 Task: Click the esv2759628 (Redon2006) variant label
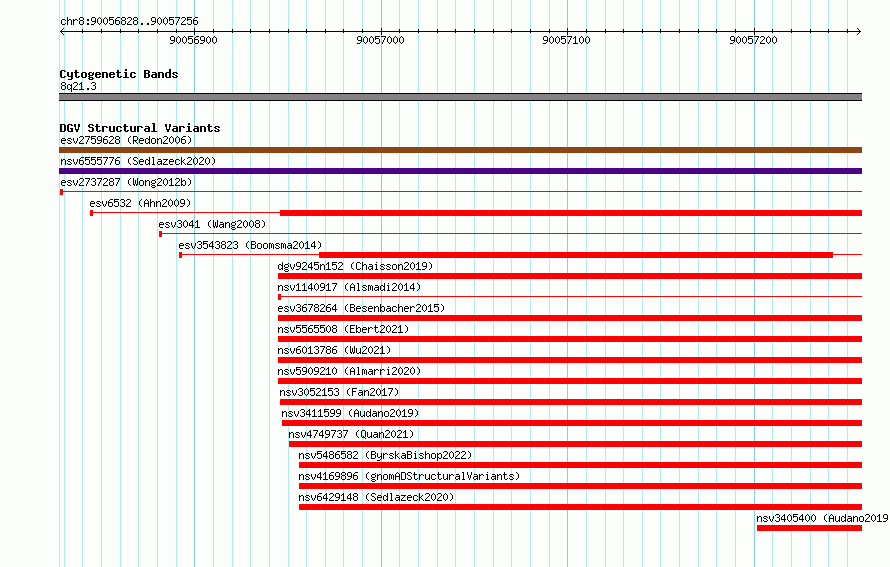click(126, 140)
